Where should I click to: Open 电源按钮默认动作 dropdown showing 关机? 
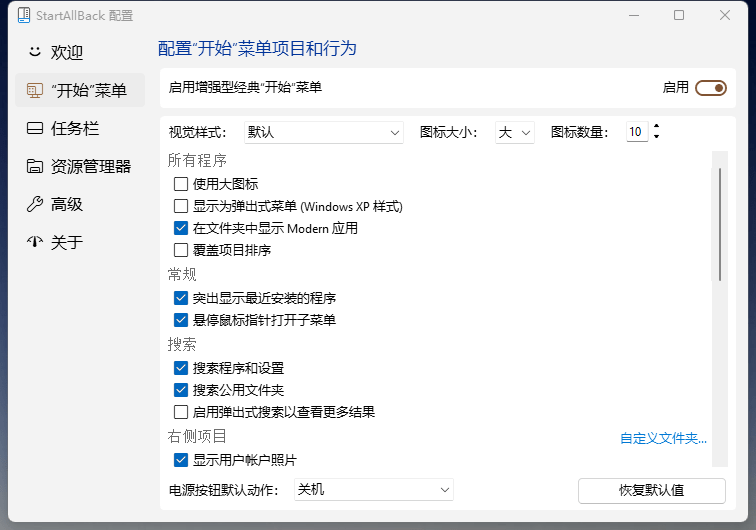click(374, 489)
